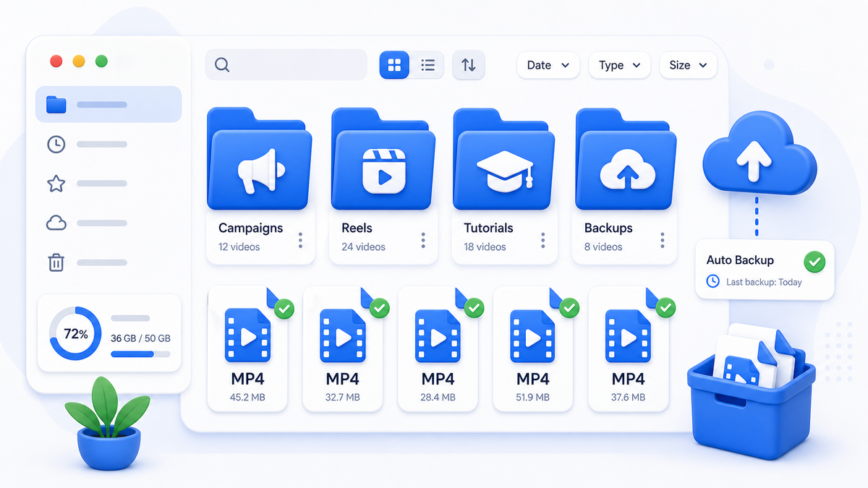This screenshot has width=868, height=488.
Task: Click the yellow minimize window button
Action: 79,61
